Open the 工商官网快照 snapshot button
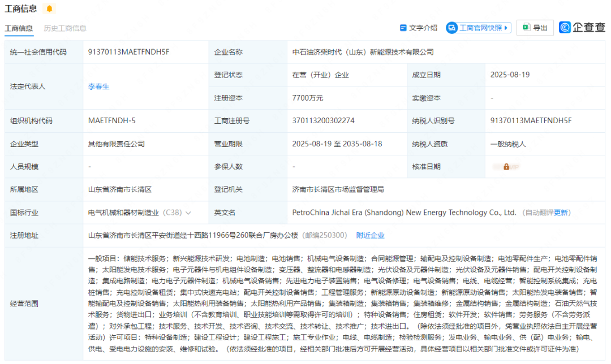Image resolution: width=611 pixels, height=364 pixels. click(x=478, y=28)
